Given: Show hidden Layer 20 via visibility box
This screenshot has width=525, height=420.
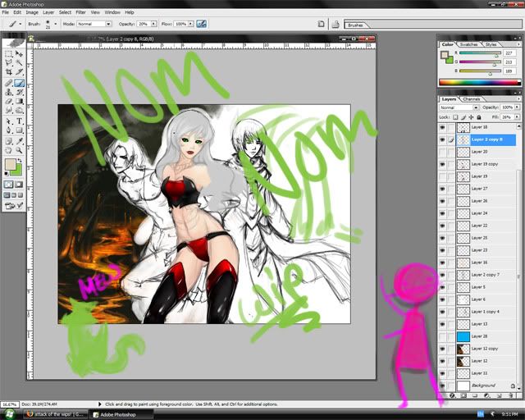Looking at the screenshot, I should pyautogui.click(x=443, y=152).
